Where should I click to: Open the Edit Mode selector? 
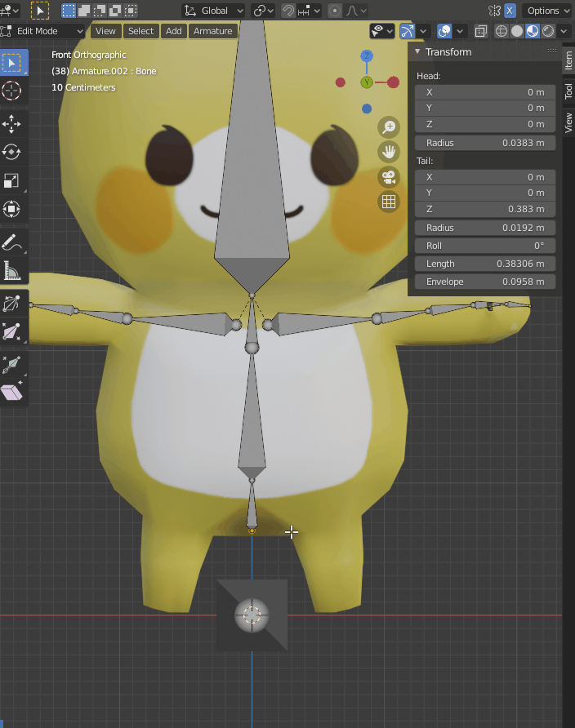pos(42,31)
